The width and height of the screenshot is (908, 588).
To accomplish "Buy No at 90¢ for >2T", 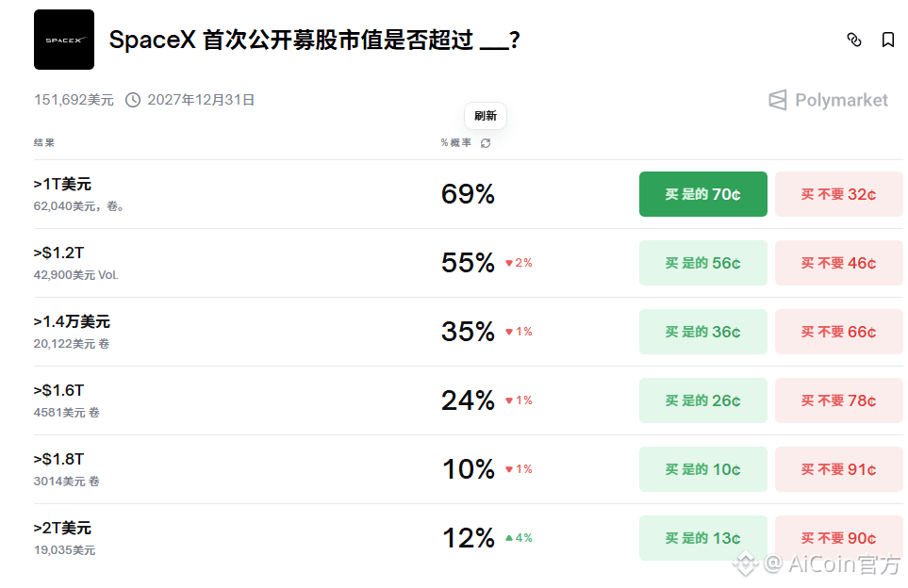I will pos(838,538).
